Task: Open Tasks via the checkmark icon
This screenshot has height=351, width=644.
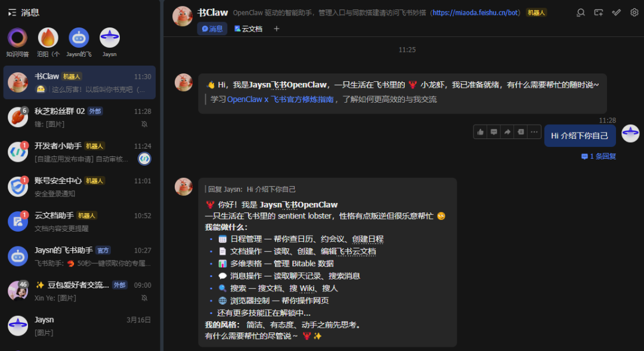Action: [616, 13]
